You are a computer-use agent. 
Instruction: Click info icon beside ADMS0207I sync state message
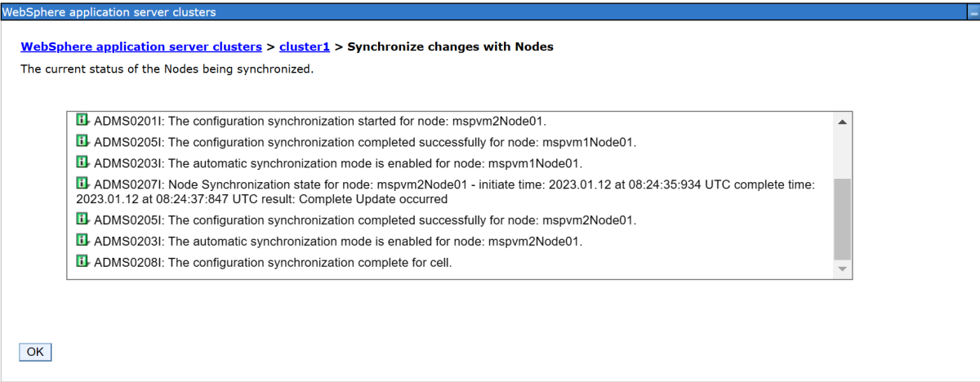(x=83, y=184)
